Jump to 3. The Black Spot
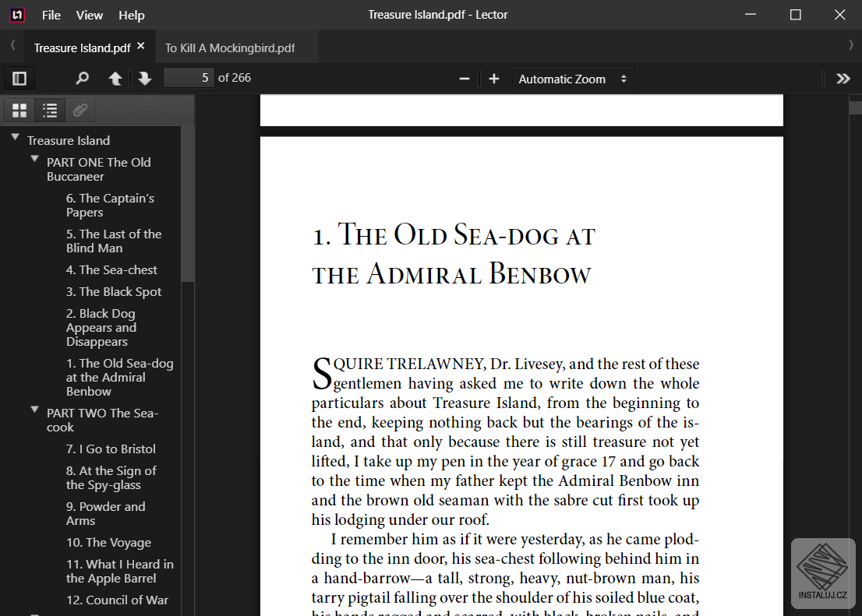862x616 pixels. pyautogui.click(x=114, y=292)
